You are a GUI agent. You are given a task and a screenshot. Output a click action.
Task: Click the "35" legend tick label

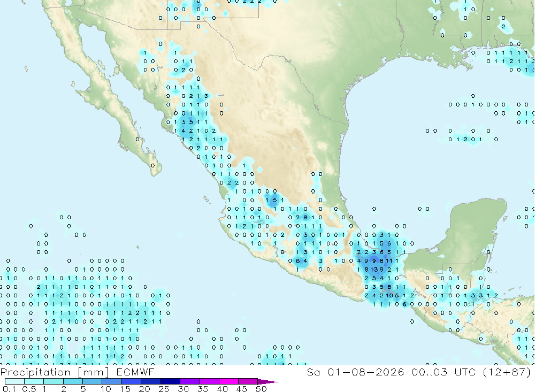[203, 389]
